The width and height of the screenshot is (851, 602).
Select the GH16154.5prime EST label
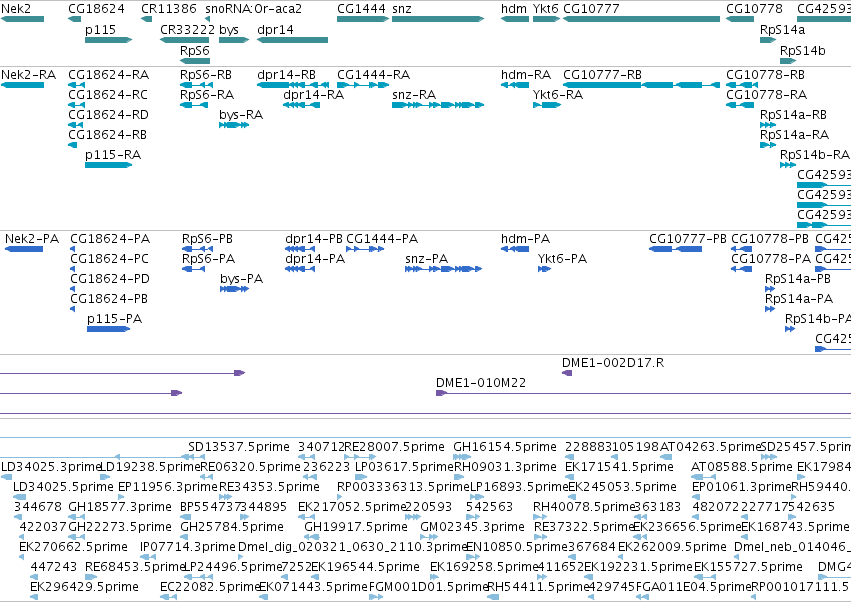505,447
